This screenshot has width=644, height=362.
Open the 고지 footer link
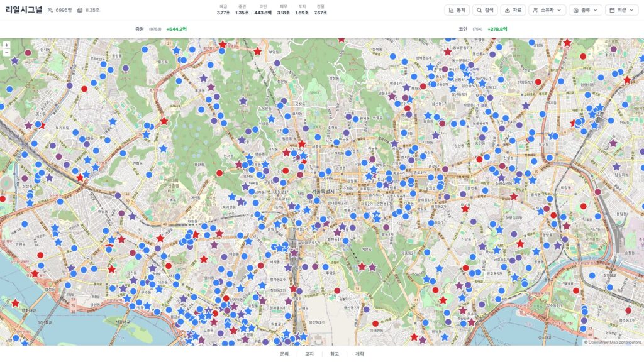point(309,354)
